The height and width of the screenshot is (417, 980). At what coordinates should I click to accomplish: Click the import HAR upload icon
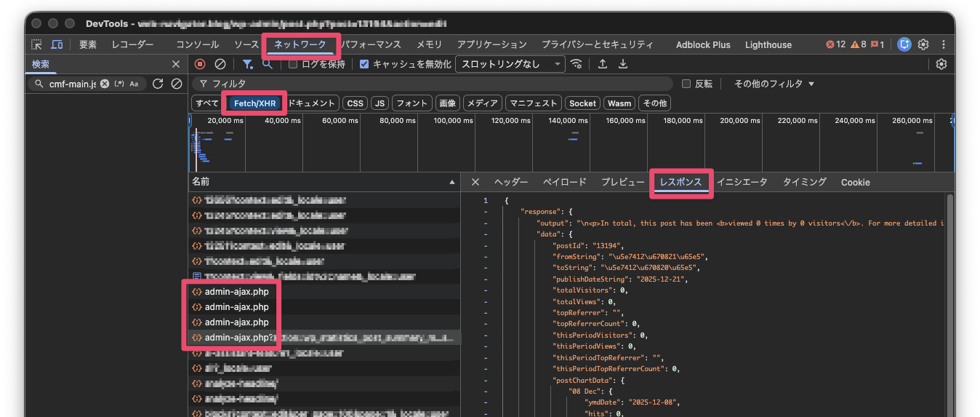603,64
